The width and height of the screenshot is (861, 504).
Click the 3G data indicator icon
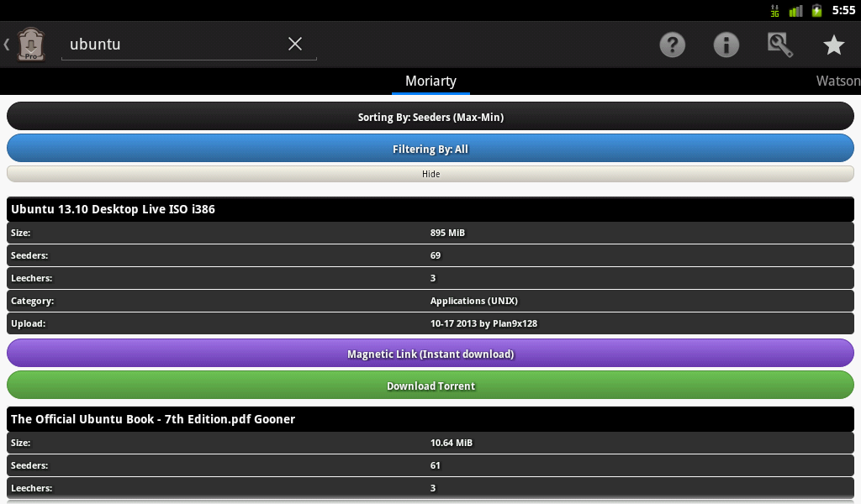click(774, 10)
